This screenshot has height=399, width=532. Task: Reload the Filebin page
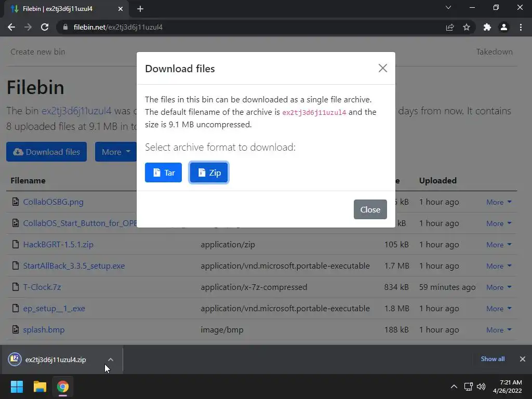coord(45,27)
